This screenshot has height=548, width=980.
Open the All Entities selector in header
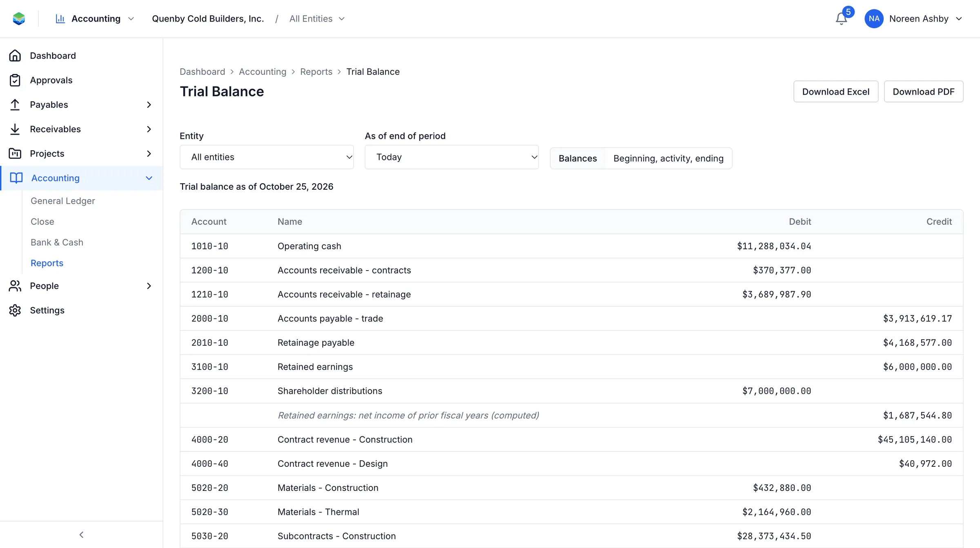(x=317, y=19)
